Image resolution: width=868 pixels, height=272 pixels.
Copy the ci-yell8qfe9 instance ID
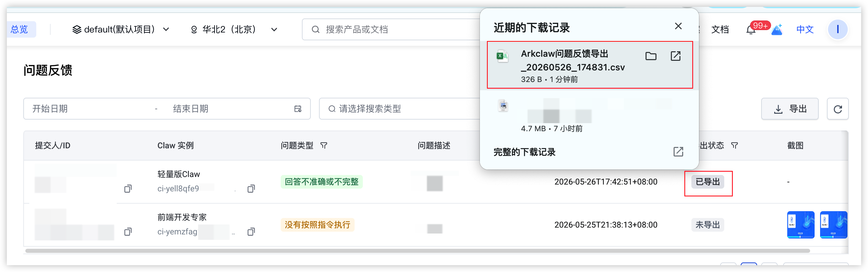pos(251,189)
